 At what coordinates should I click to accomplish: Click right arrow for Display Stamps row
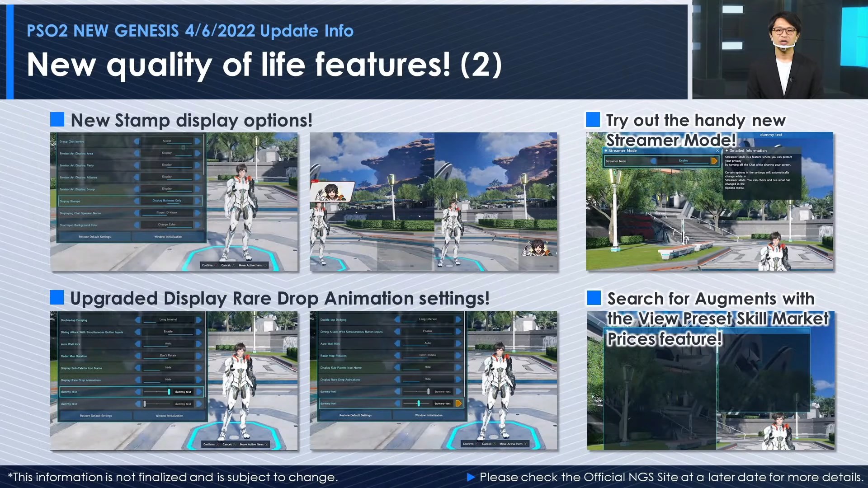pos(198,201)
